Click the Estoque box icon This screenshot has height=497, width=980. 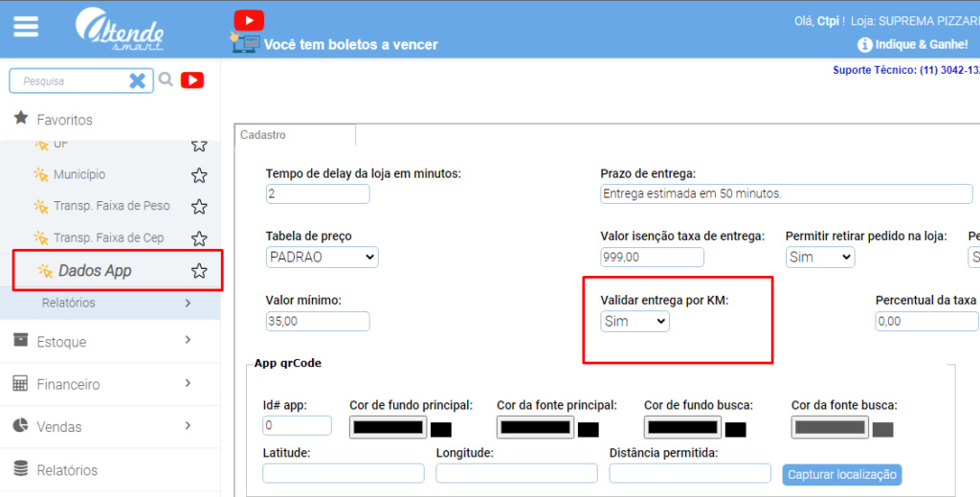(x=21, y=339)
